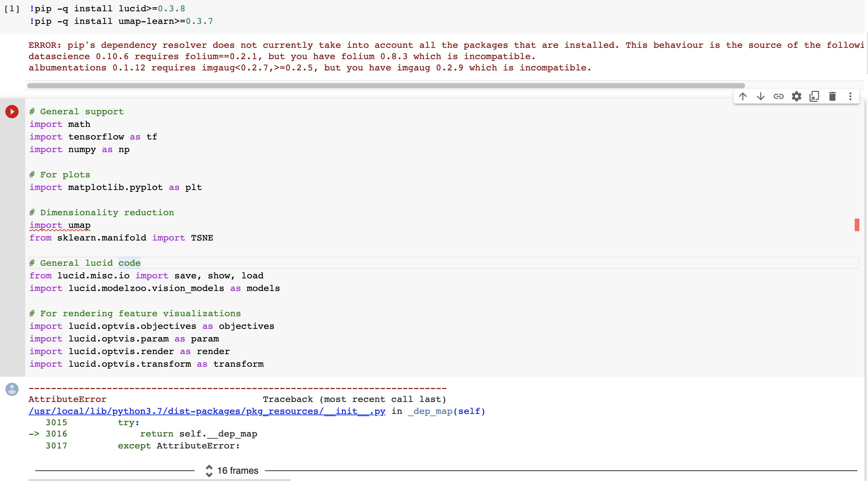
Task: Move cell down with arrow icon
Action: point(760,96)
